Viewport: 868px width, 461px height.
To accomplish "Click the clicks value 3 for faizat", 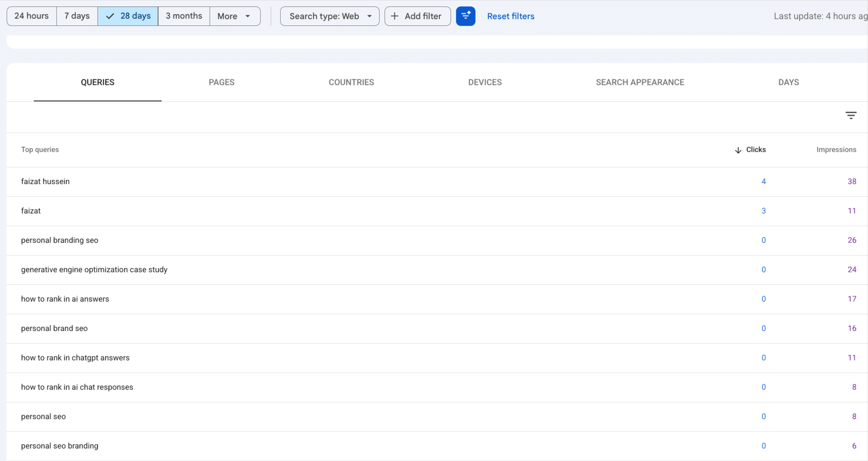I will (764, 211).
